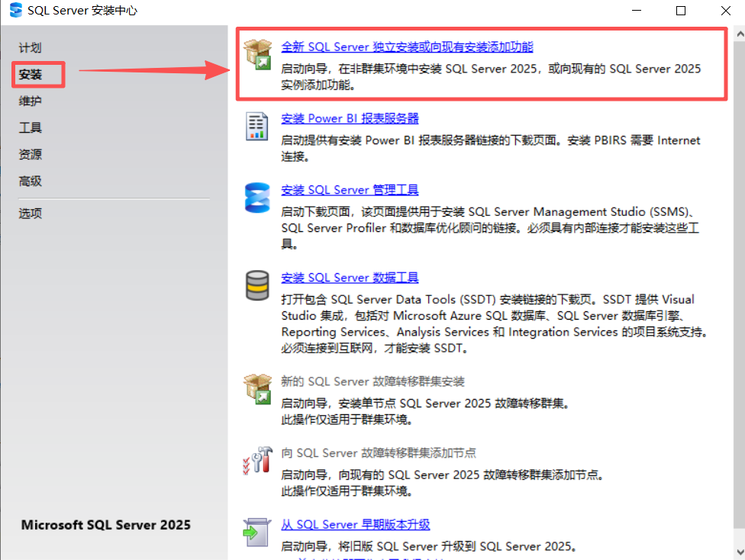Viewport: 745px width, 560px height.
Task: Select 资源 in the left navigation
Action: [x=30, y=154]
